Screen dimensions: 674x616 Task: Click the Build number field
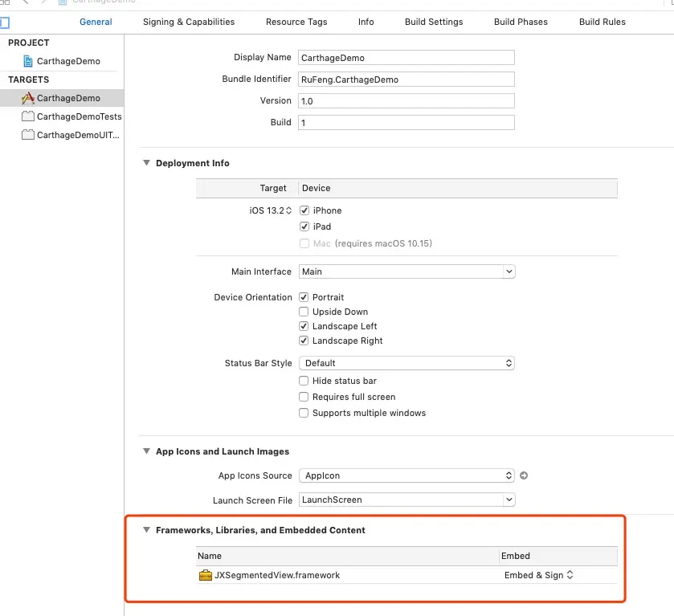(406, 123)
